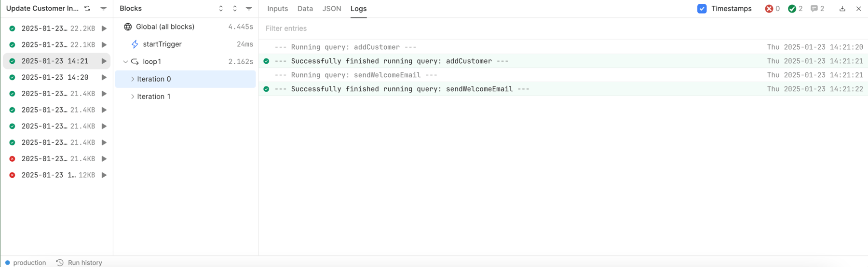Image resolution: width=868 pixels, height=267 pixels.
Task: Click the comment messages count icon
Action: 814,9
